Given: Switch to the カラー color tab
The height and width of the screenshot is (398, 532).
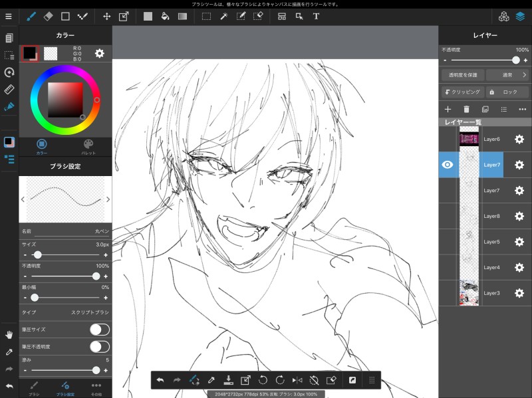Looking at the screenshot, I should (42, 147).
